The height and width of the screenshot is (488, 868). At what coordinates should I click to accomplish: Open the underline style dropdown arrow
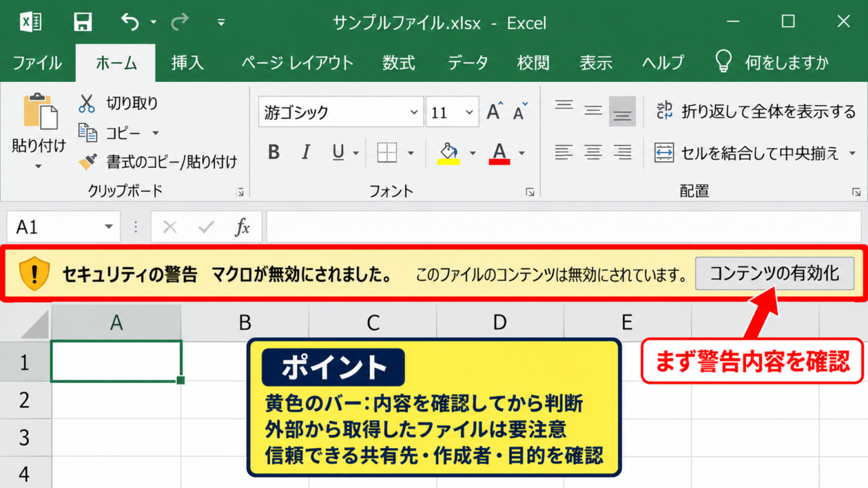(x=356, y=153)
